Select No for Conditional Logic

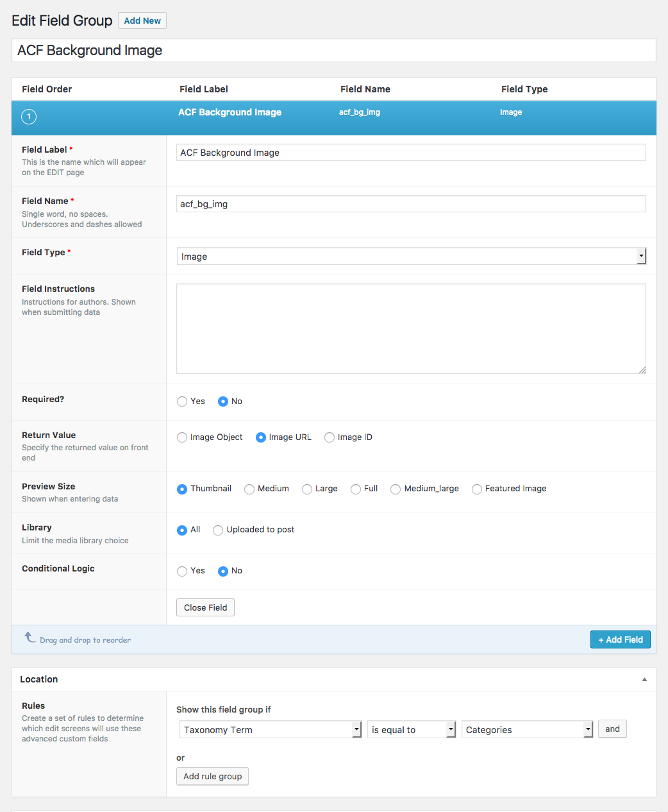[x=223, y=571]
